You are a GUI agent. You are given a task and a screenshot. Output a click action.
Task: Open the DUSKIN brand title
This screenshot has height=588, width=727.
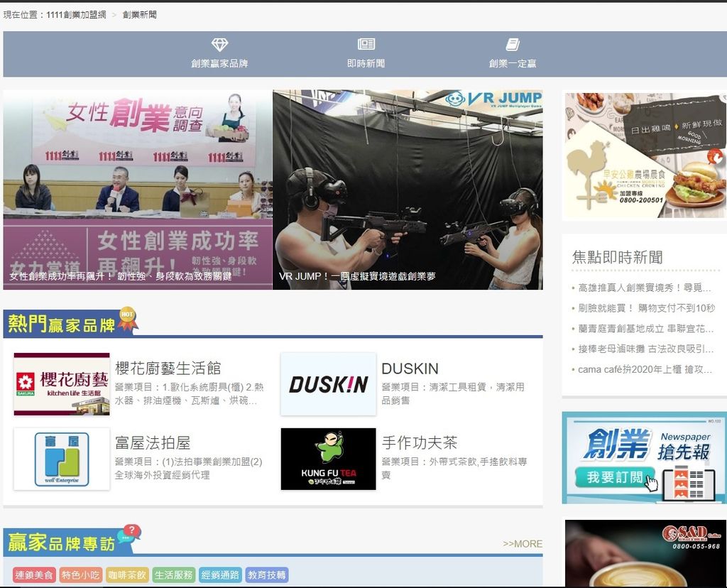click(x=410, y=369)
